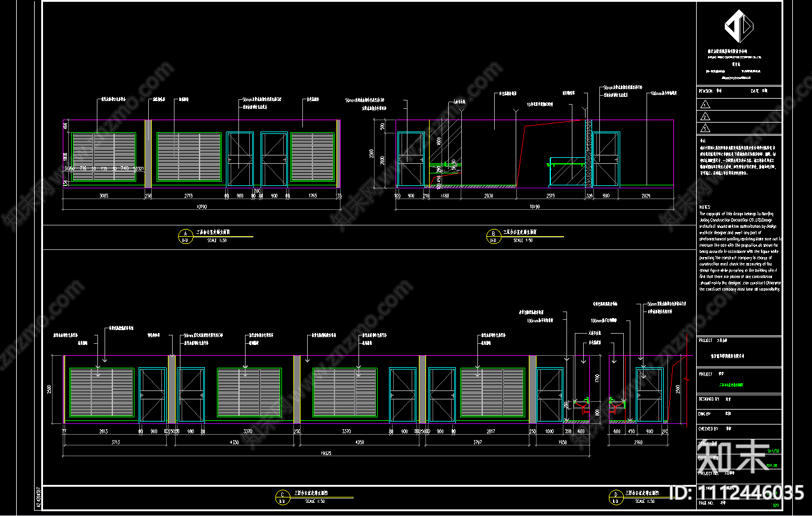Screen dimensions: 812x516
Task: Click revision triangle number 2
Action: click(x=704, y=116)
